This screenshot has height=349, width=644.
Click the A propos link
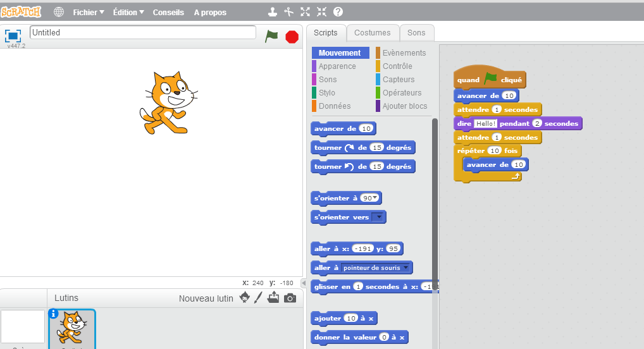[x=210, y=12]
